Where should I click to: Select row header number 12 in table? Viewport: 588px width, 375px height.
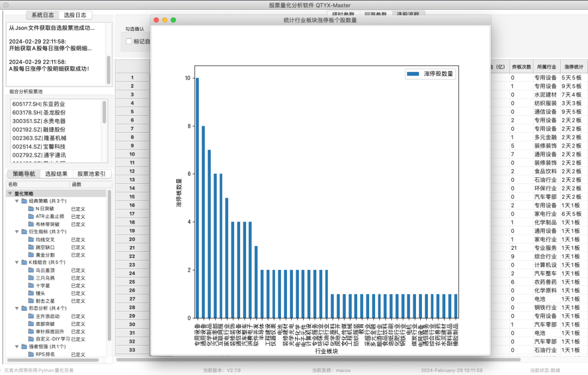[132, 171]
